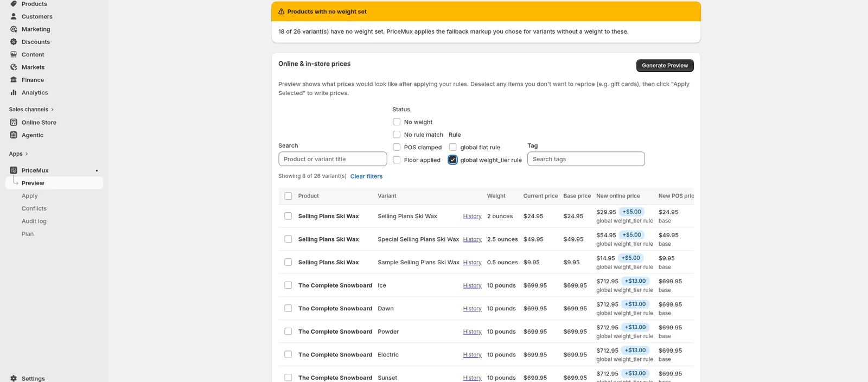Click the Analytics bar chart icon

point(14,92)
